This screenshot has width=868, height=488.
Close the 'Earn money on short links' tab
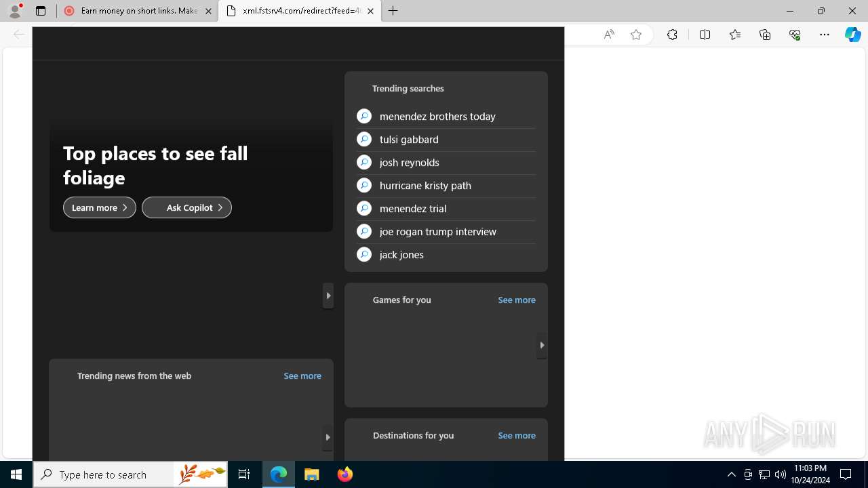(x=208, y=11)
